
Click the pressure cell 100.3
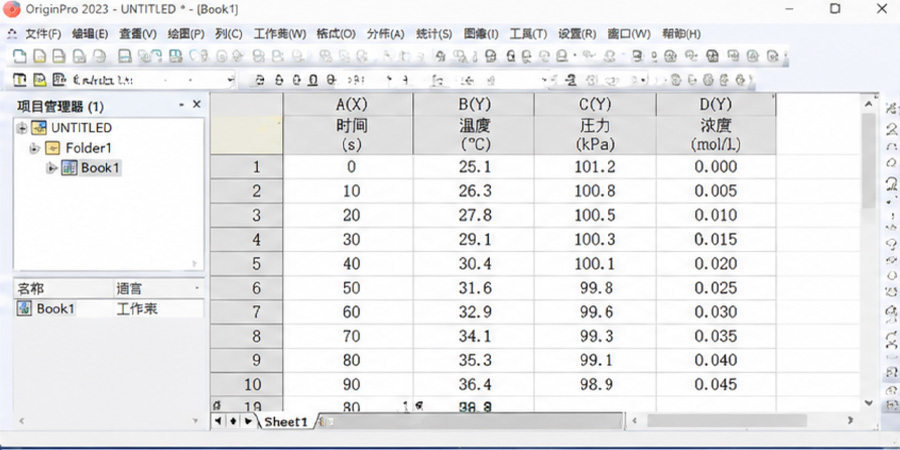point(595,239)
